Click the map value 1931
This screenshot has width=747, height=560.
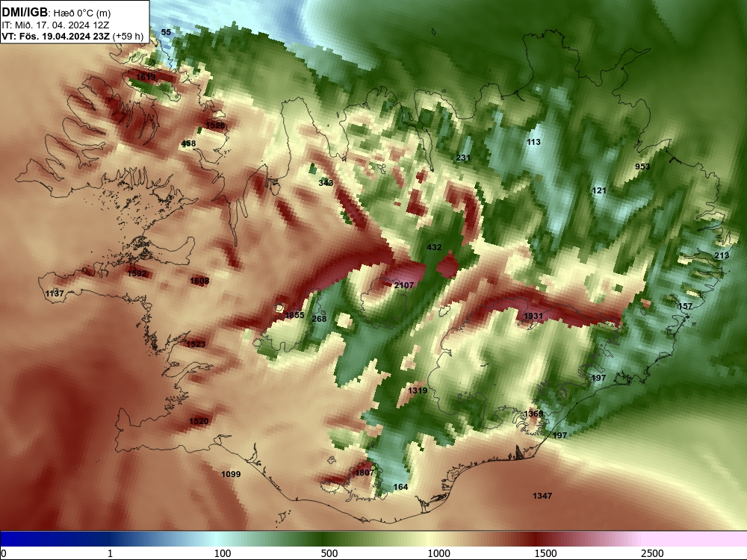[x=533, y=316]
